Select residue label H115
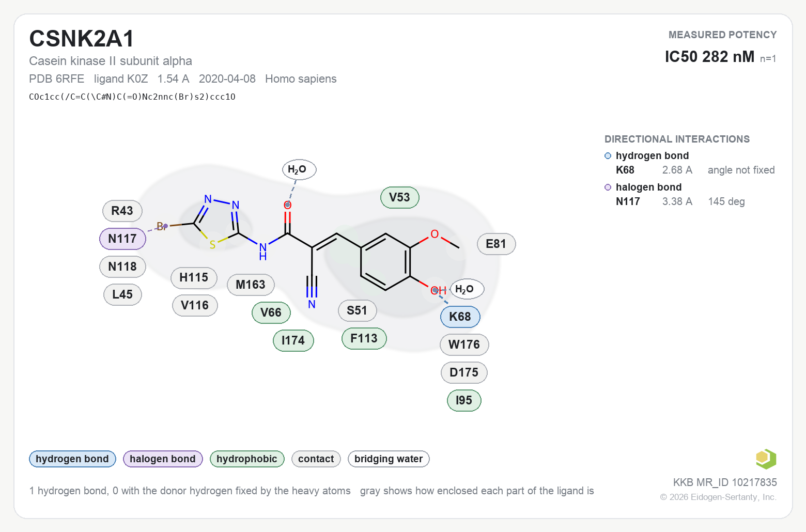The height and width of the screenshot is (532, 806). coord(194,277)
